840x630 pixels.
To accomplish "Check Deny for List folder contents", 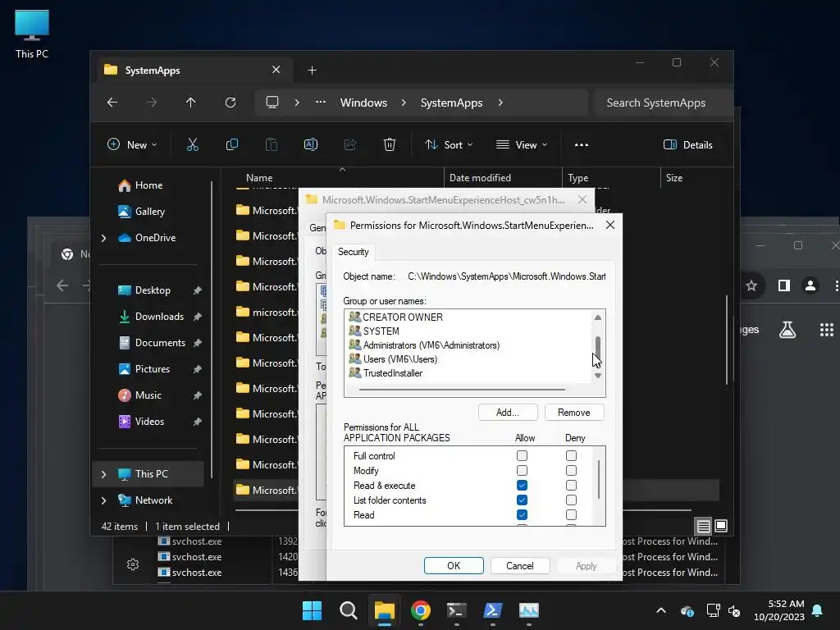I will pyautogui.click(x=571, y=500).
